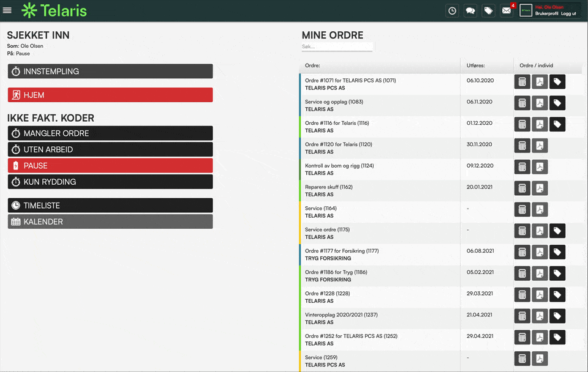Click the Telaris logo
Screen dimensions: 588x372
54,10
